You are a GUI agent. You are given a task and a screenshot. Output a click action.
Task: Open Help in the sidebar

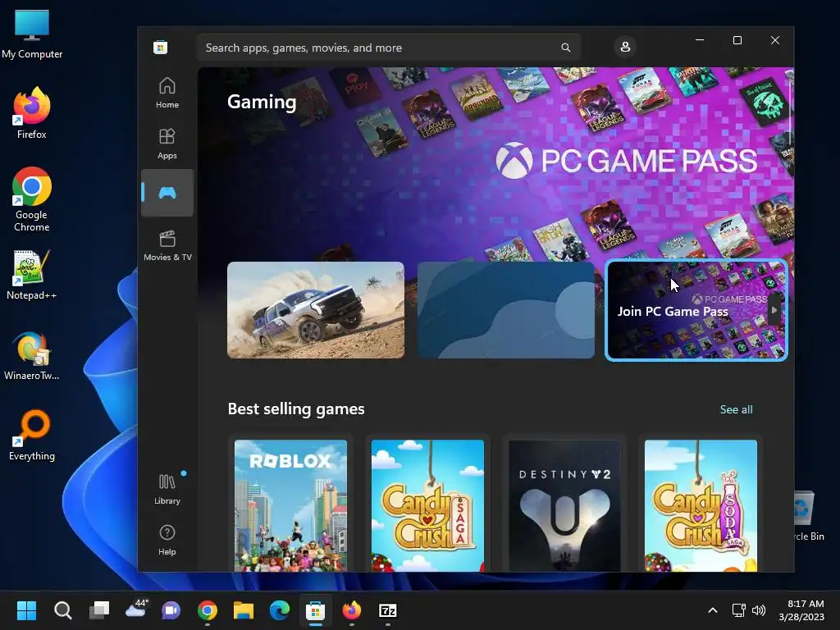click(x=167, y=540)
